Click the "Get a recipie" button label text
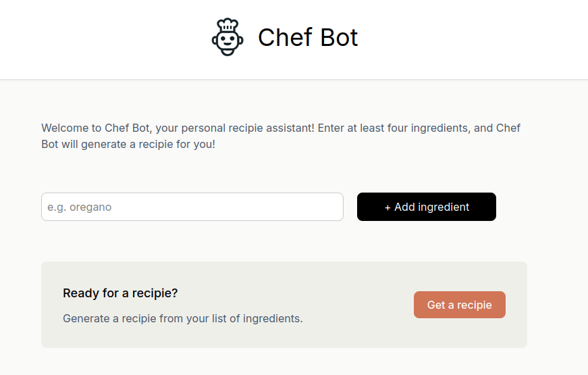 459,305
